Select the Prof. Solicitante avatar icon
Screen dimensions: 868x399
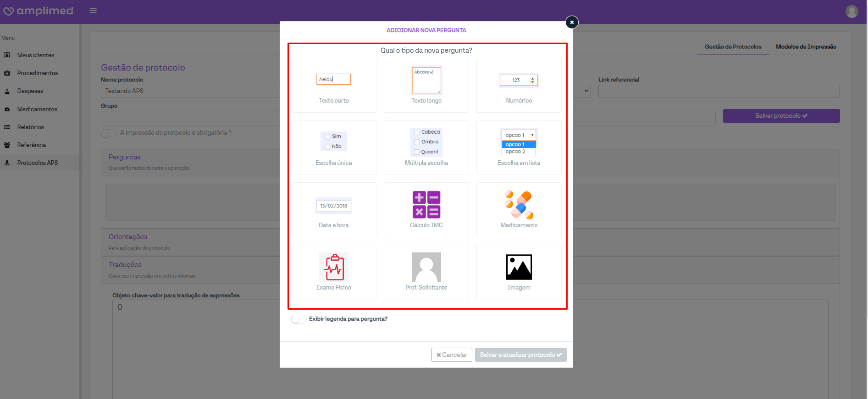(x=426, y=267)
